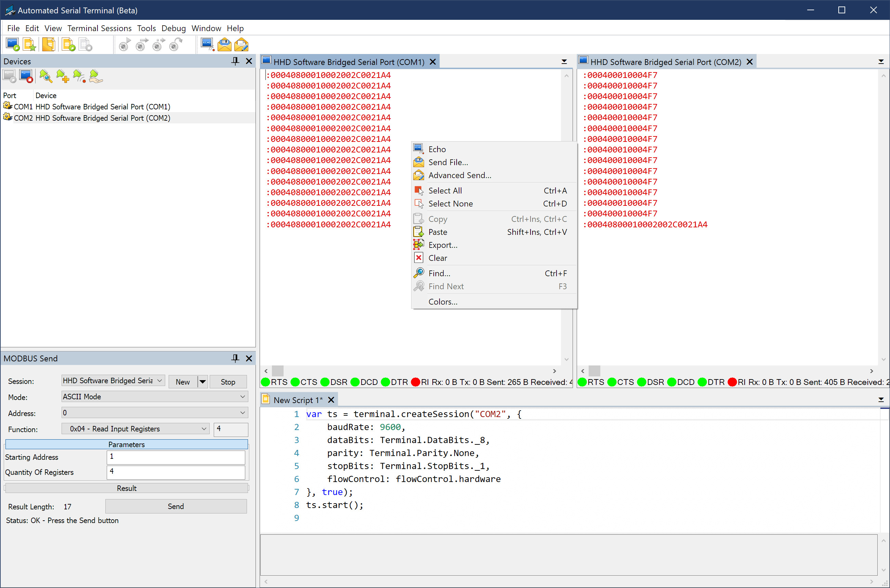The image size is (890, 588).
Task: Open COM1 pane tab list dropdown arrow
Action: pos(564,62)
